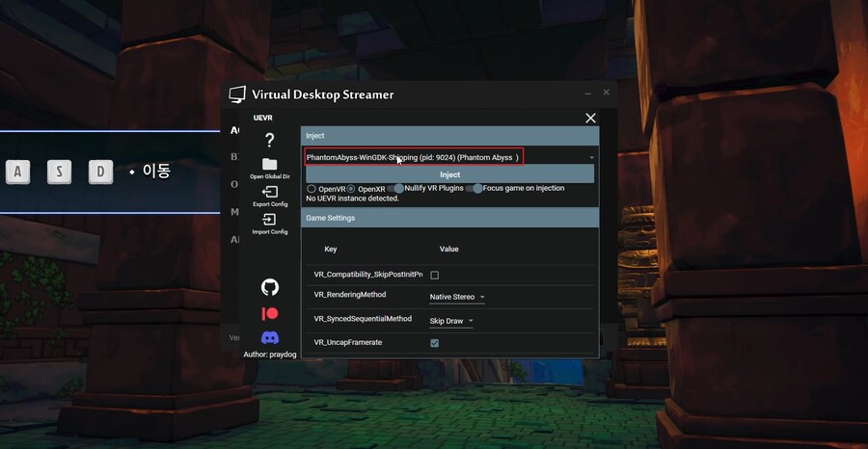Close the UEVR window with X
Viewport: 868px width, 449px height.
[x=590, y=119]
